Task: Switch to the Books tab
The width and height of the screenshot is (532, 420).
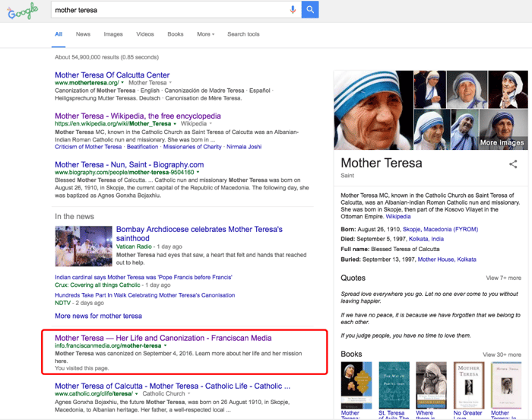Action: [176, 34]
